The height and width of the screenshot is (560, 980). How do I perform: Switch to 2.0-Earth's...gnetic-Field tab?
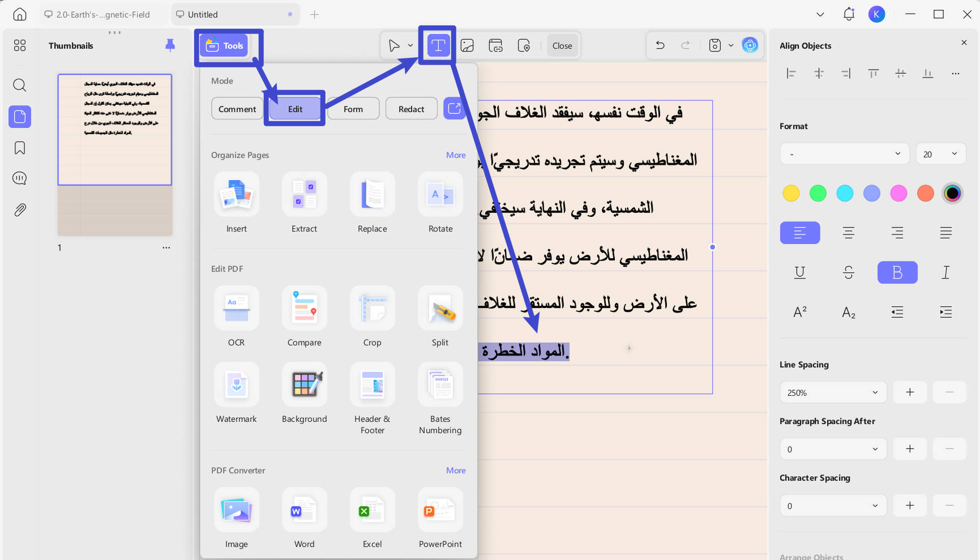pos(103,15)
